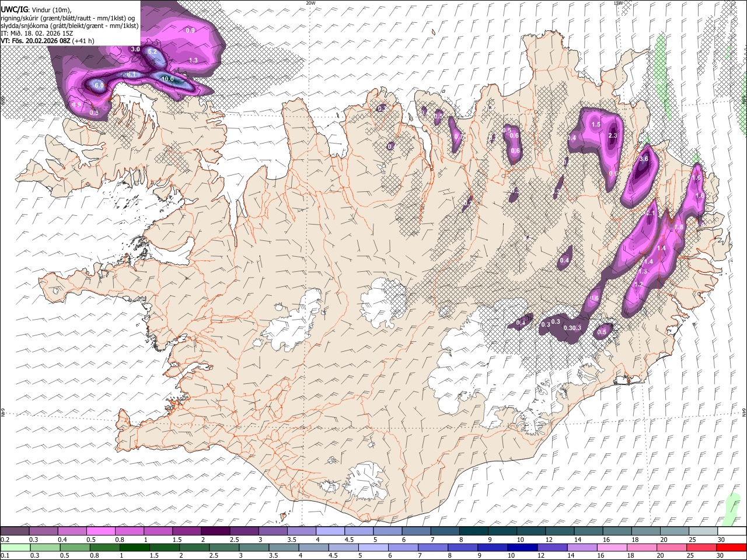Click the '0.1' label under the rain legend

(5, 556)
